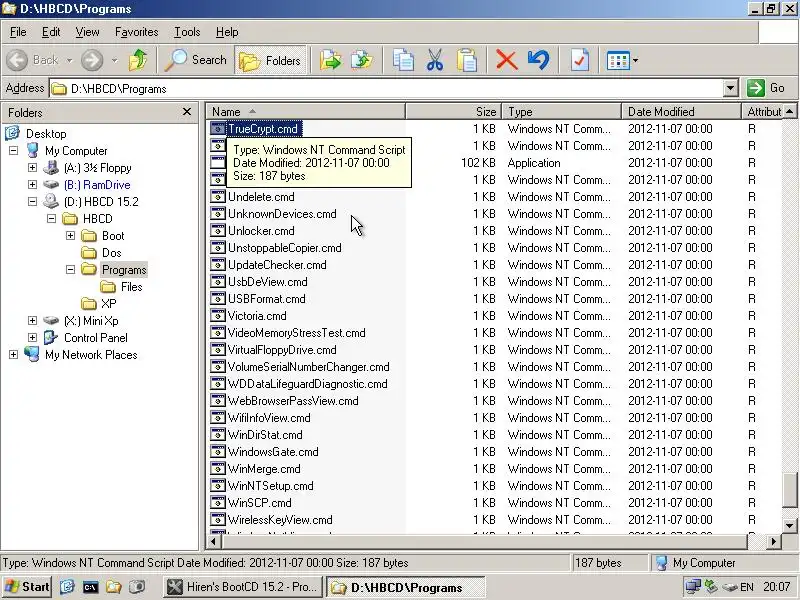Expand the (X:) Mini Xp node
The height and width of the screenshot is (600, 800).
[x=32, y=320]
